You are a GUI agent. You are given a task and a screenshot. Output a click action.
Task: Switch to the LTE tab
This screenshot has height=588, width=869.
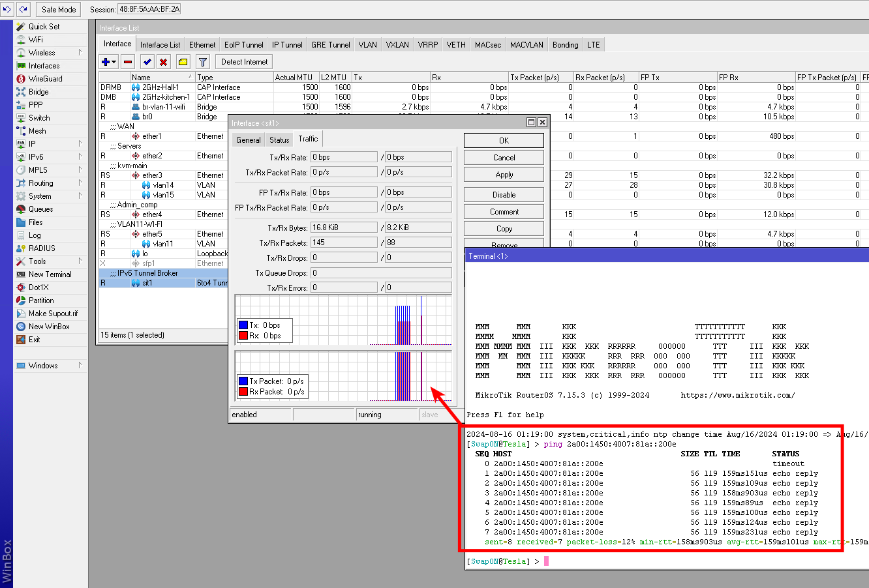[x=593, y=45]
